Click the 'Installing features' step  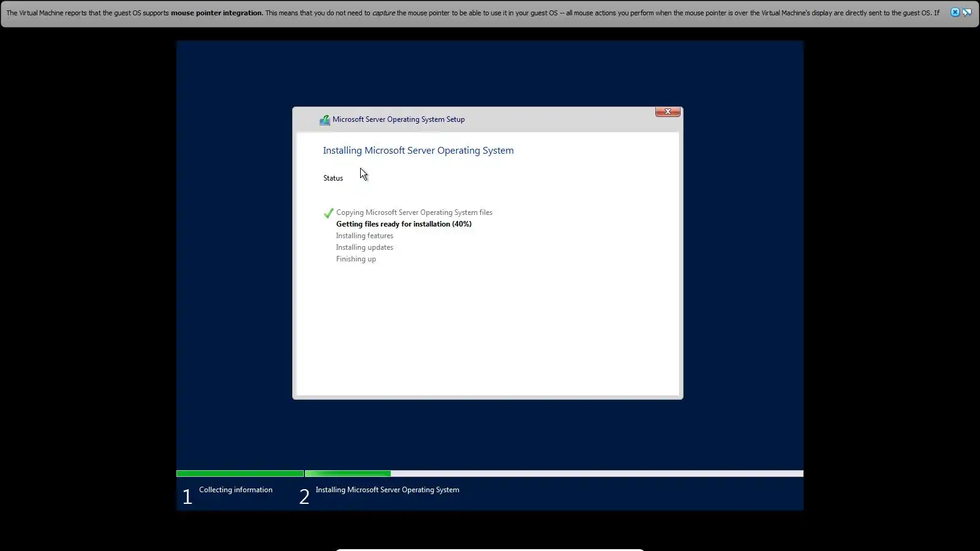tap(364, 236)
